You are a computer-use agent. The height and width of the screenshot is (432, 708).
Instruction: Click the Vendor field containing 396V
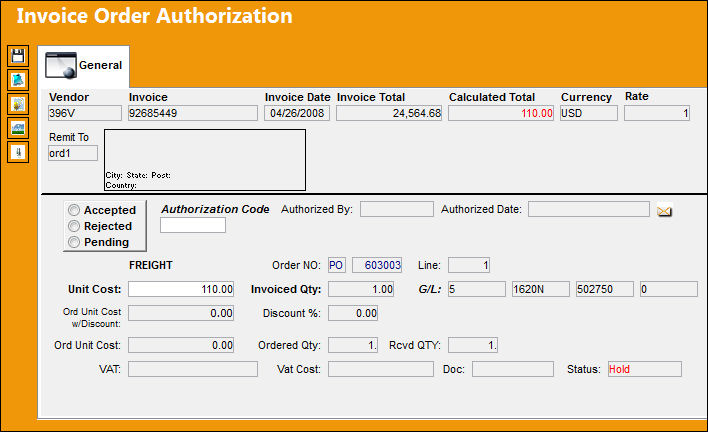pos(85,113)
